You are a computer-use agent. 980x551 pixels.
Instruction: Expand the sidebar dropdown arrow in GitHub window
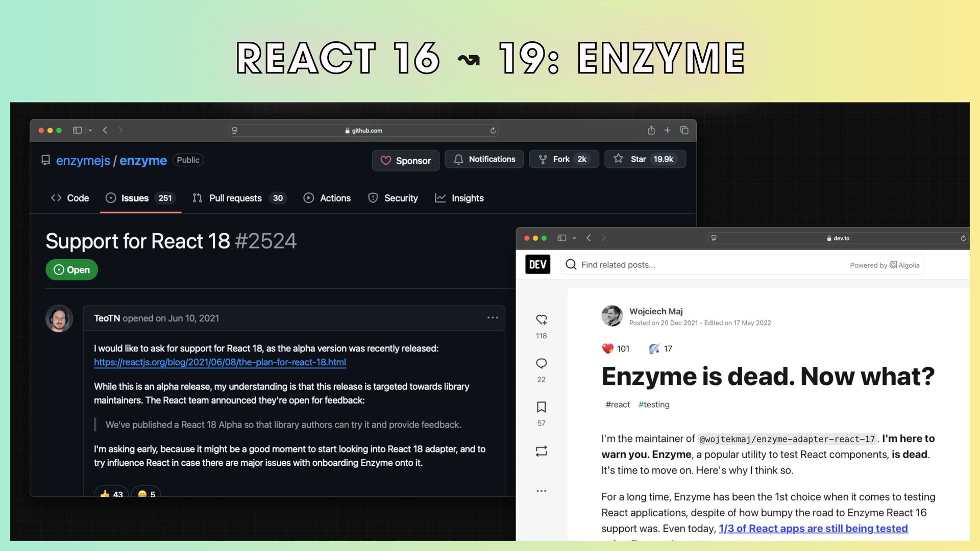90,131
